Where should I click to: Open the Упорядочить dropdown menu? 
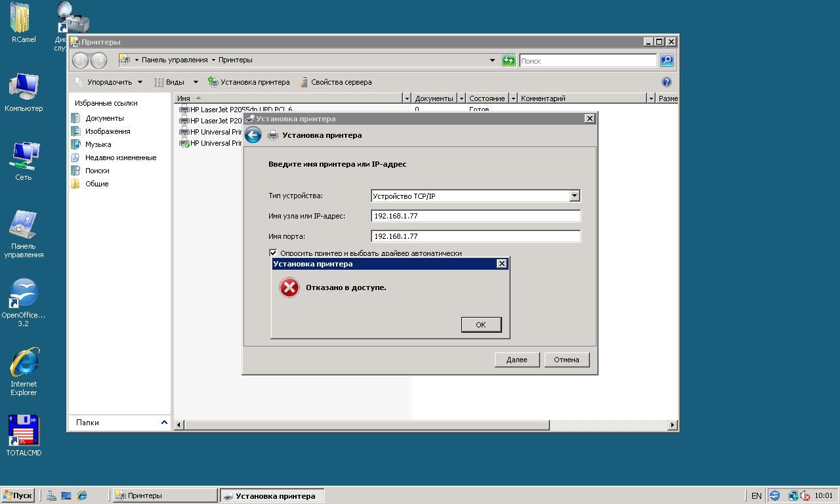click(x=109, y=82)
